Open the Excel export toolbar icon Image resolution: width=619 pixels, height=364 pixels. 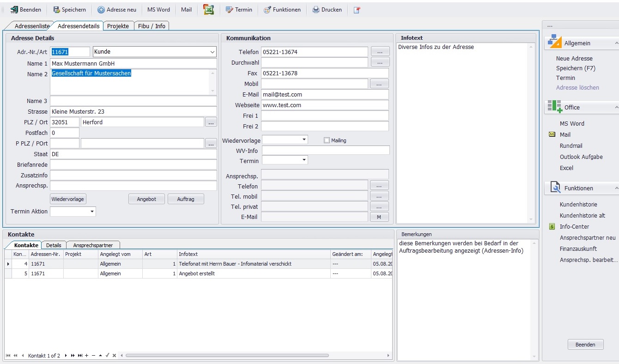(209, 10)
